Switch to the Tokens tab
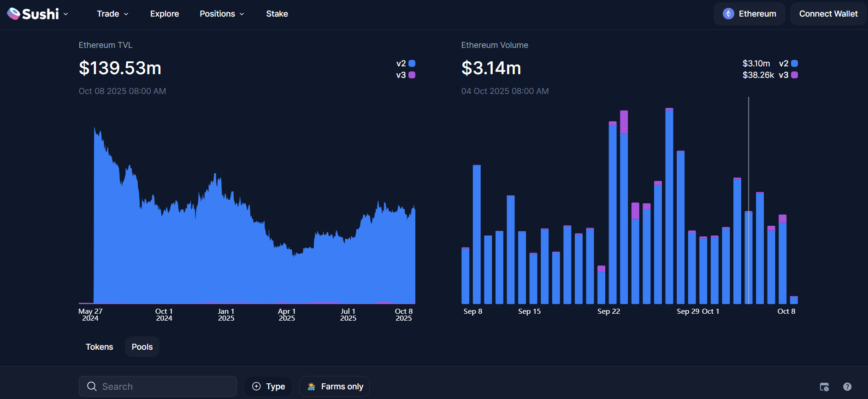The width and height of the screenshot is (868, 399). tap(99, 347)
